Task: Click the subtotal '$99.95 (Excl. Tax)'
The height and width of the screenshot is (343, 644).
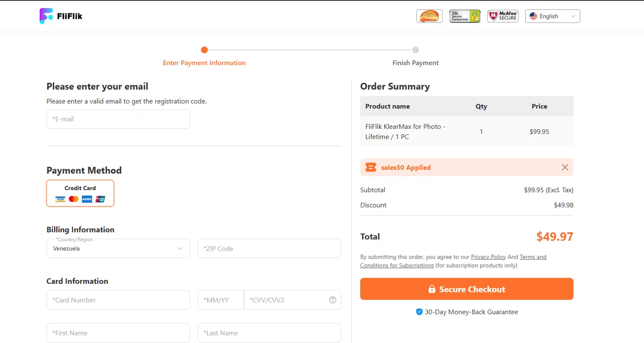Action: [549, 190]
